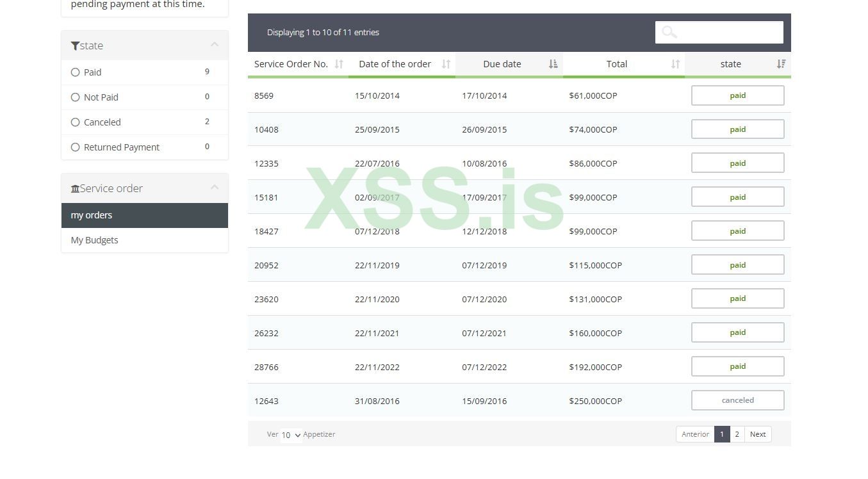Click the total $131,000COP

596,300
